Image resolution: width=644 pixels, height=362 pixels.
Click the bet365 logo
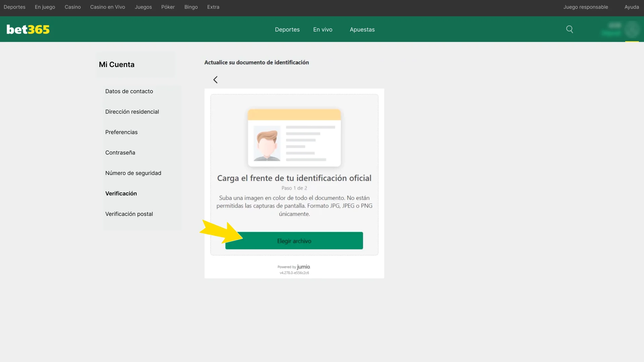tap(28, 29)
